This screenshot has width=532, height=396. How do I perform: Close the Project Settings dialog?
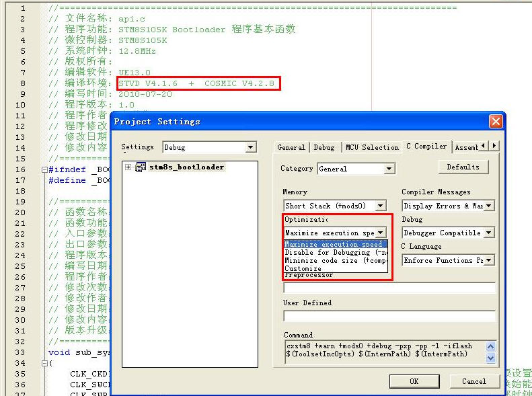496,122
